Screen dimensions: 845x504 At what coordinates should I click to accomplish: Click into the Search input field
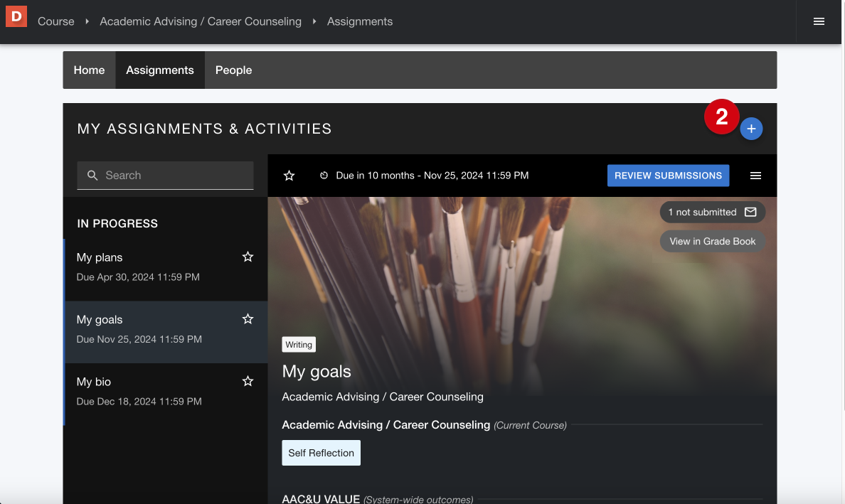[x=165, y=176]
